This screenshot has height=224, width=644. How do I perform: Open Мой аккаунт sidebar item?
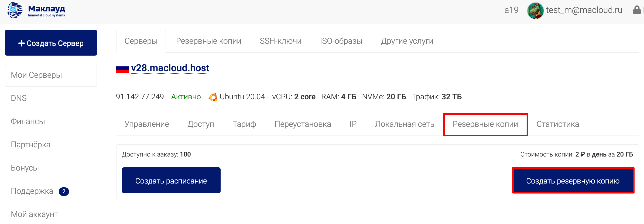[34, 214]
